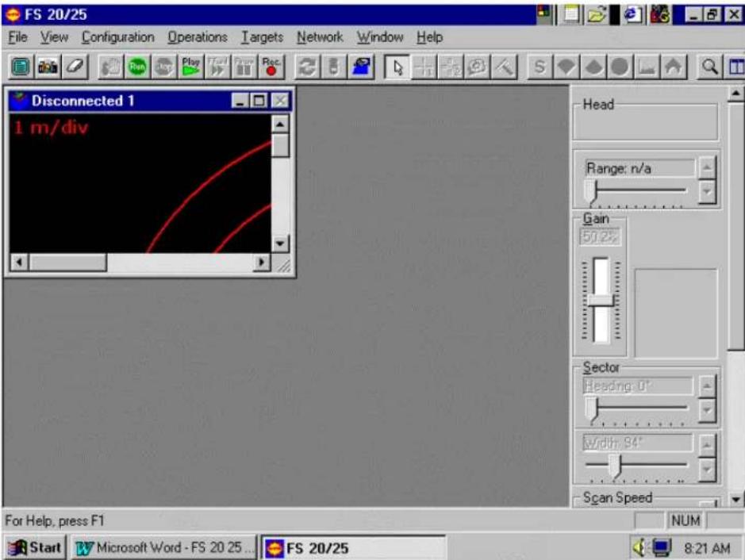
Task: Click the measuring hammer-shaped toolbar icon
Action: tap(504, 67)
